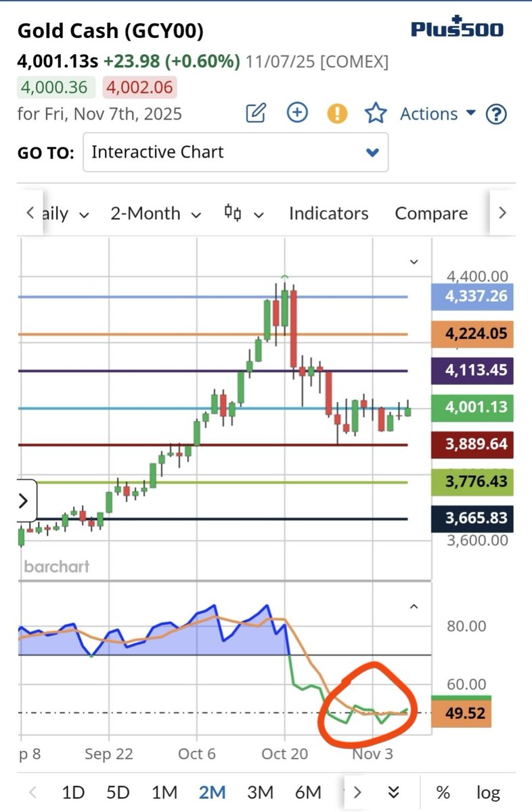The image size is (532, 812).
Task: Open the Plus500 logo link
Action: [458, 28]
